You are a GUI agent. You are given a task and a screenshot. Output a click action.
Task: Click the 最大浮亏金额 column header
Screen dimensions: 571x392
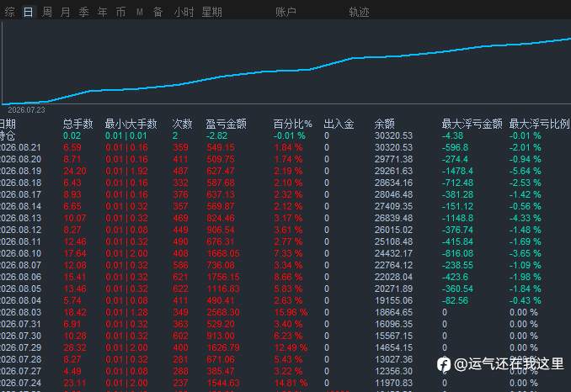coord(472,124)
